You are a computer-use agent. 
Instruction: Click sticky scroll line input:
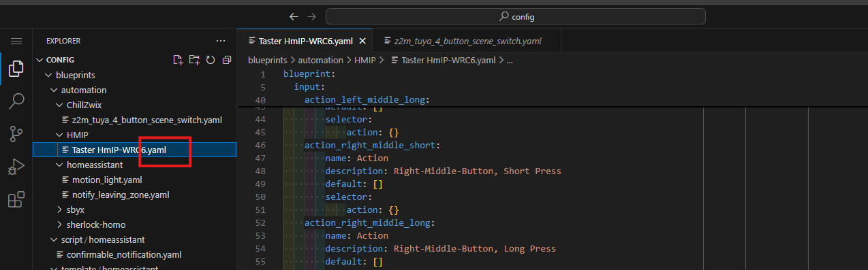pyautogui.click(x=309, y=87)
